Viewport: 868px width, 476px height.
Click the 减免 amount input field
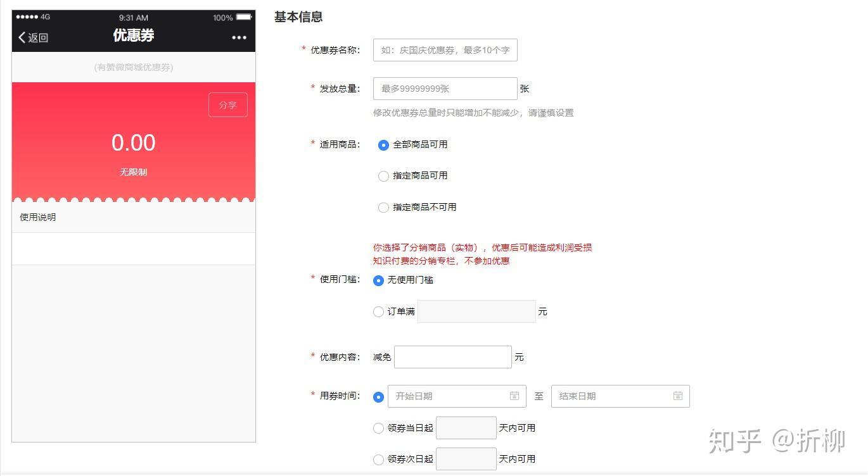tap(453, 357)
